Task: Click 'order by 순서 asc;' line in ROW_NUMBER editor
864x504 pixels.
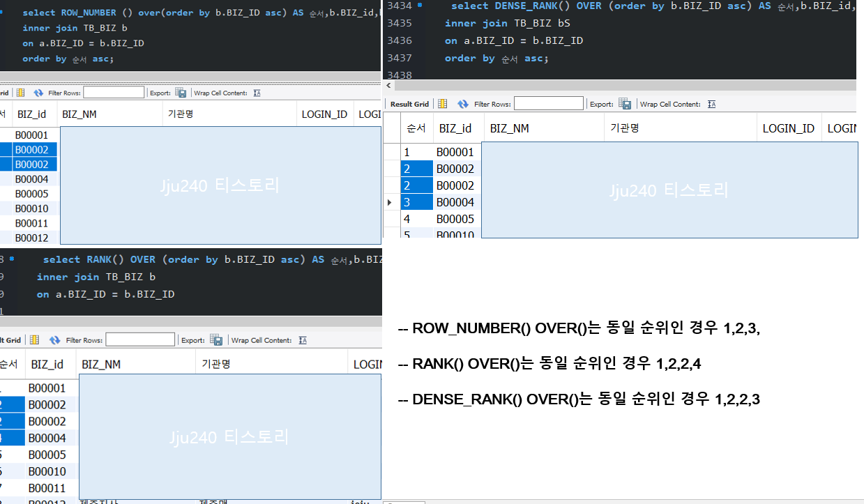Action: pyautogui.click(x=68, y=59)
